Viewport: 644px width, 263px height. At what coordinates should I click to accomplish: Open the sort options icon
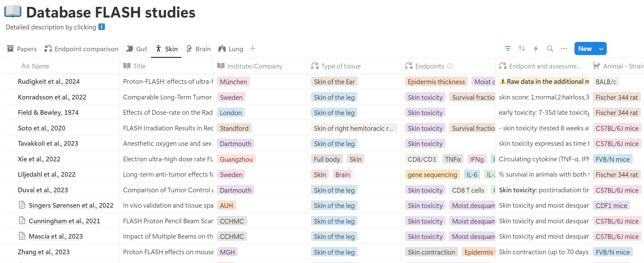pyautogui.click(x=522, y=49)
